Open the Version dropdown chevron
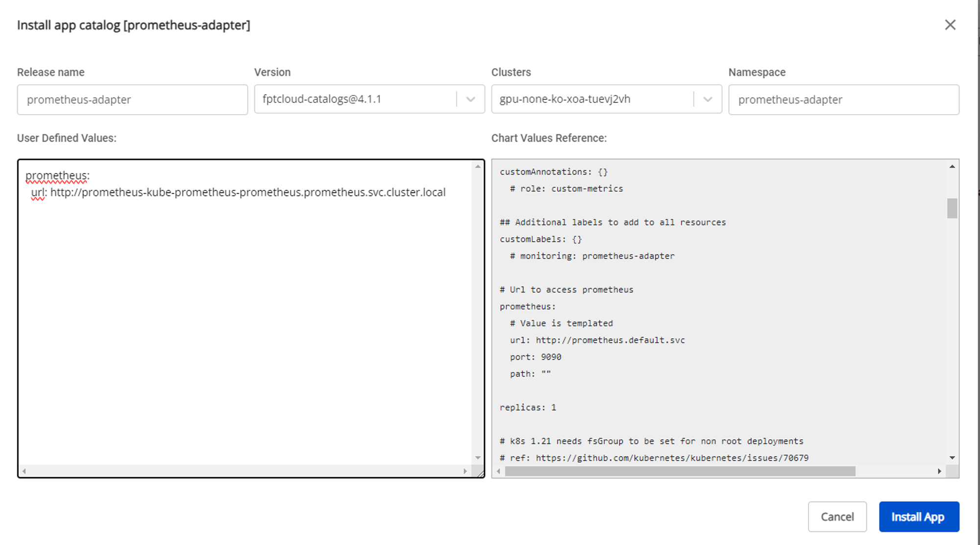Image resolution: width=980 pixels, height=545 pixels. tap(470, 99)
